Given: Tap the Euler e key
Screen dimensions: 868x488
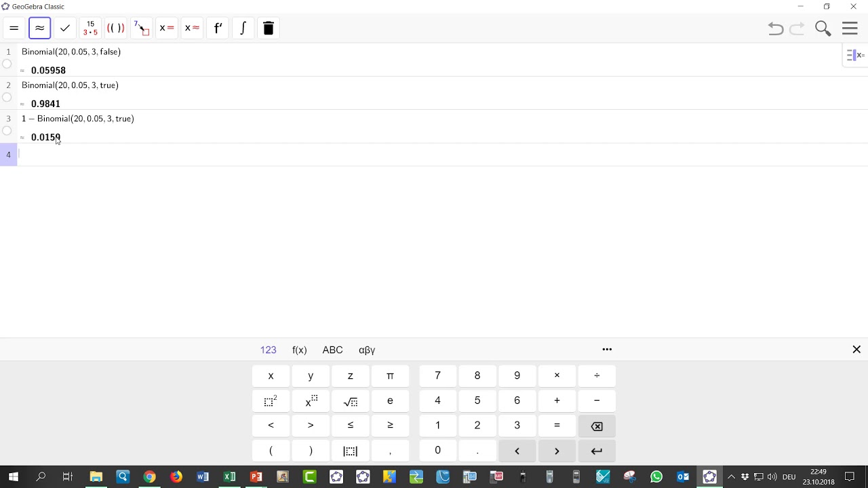Looking at the screenshot, I should (390, 401).
